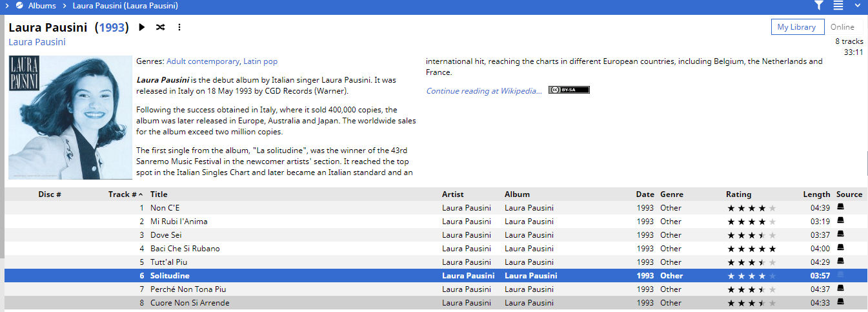Click the Creative Commons BY-SA badge
This screenshot has width=868, height=312.
[x=569, y=90]
